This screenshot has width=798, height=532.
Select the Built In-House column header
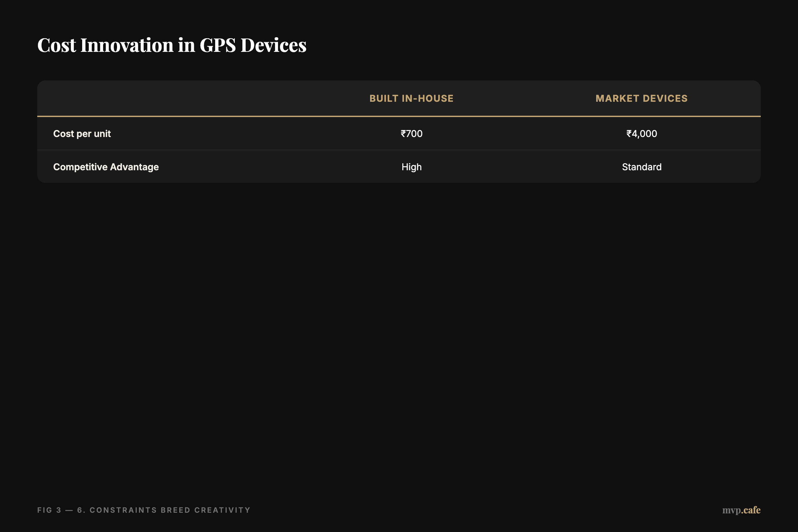(411, 98)
